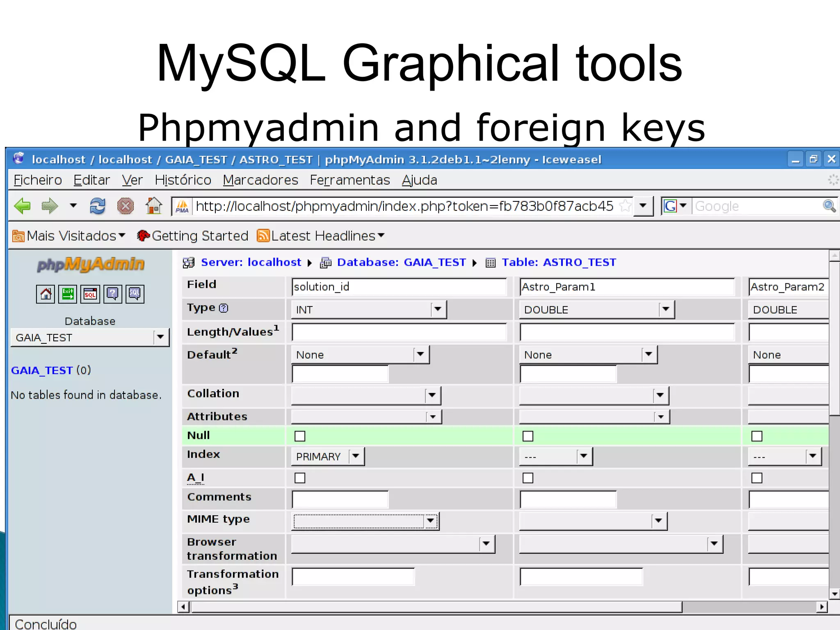Enable A_I checkbox for Astro_Param1
Image resolution: width=840 pixels, height=630 pixels.
528,478
